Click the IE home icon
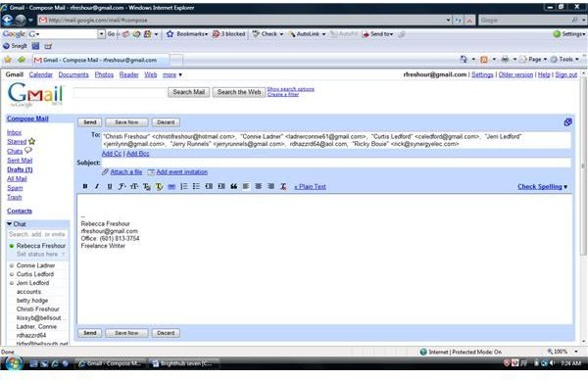This screenshot has width=588, height=380. (x=464, y=59)
